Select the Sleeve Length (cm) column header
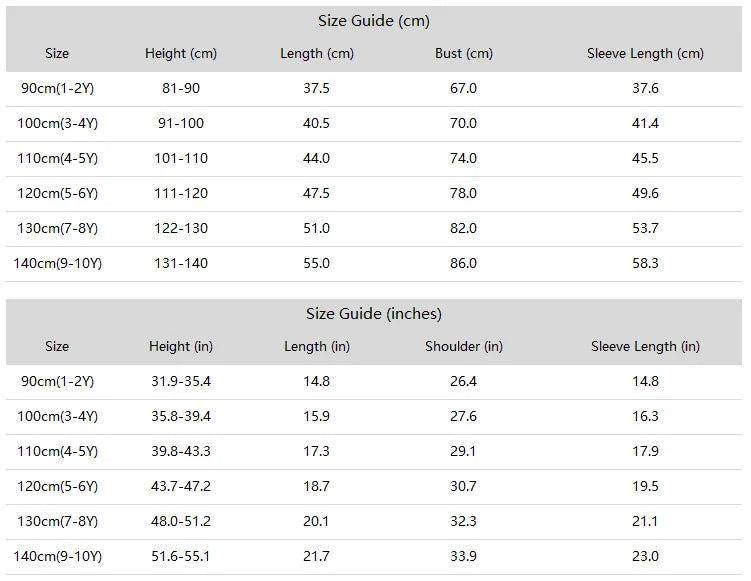 [x=645, y=54]
